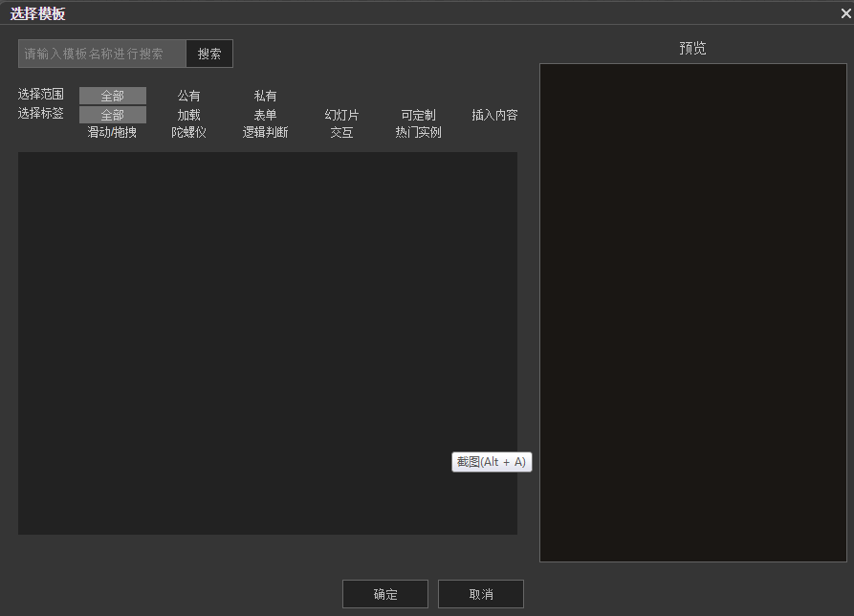
Task: Confirm with the 确定 button
Action: [x=385, y=594]
